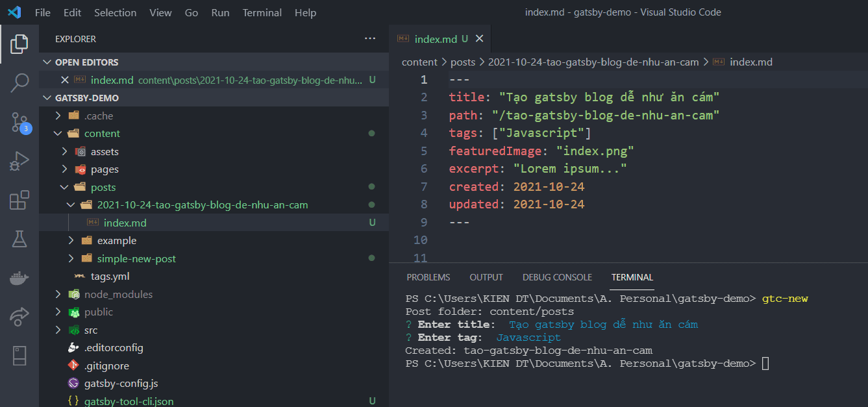This screenshot has height=407, width=868.
Task: Close the index.md editor tab
Action: click(x=480, y=39)
